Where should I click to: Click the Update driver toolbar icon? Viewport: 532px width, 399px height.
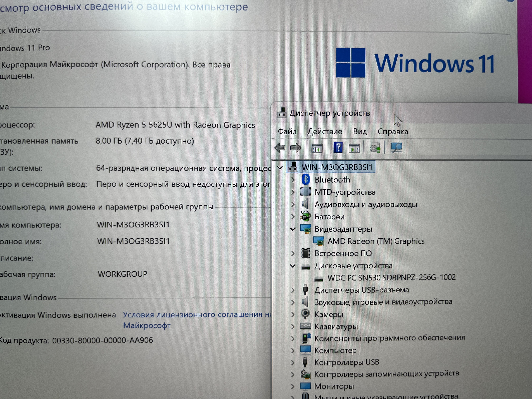click(375, 148)
